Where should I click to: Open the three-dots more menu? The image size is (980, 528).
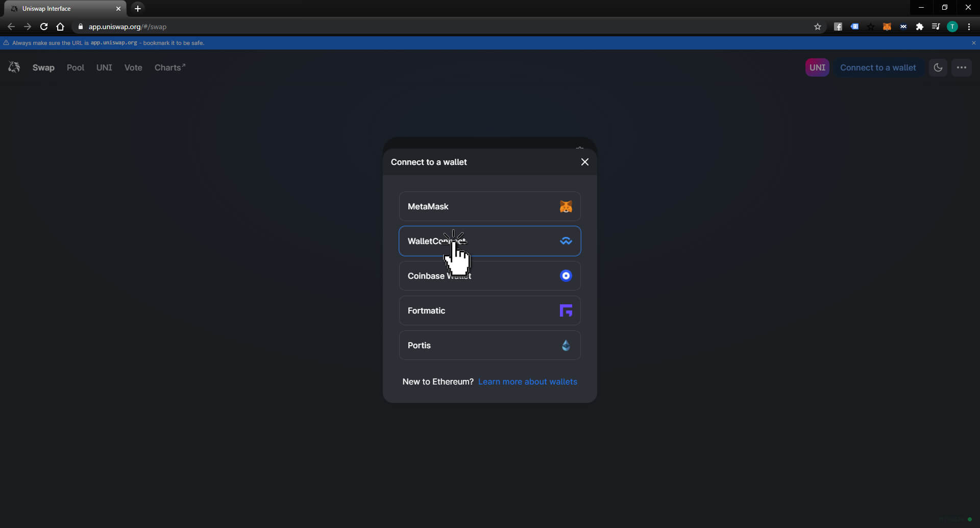(x=962, y=67)
